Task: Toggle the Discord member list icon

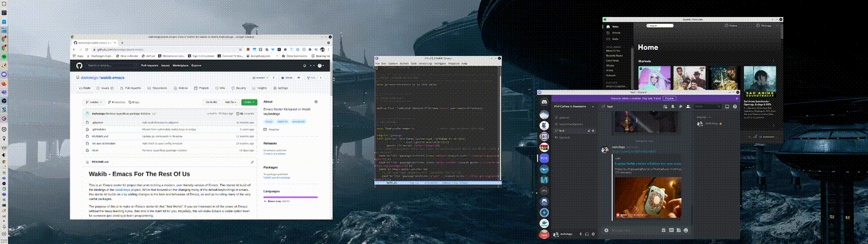Action: click(x=687, y=106)
